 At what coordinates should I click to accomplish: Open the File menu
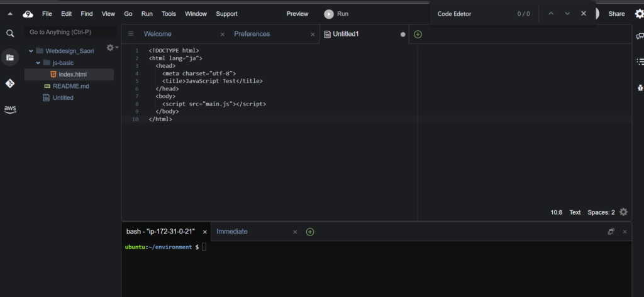click(x=47, y=14)
